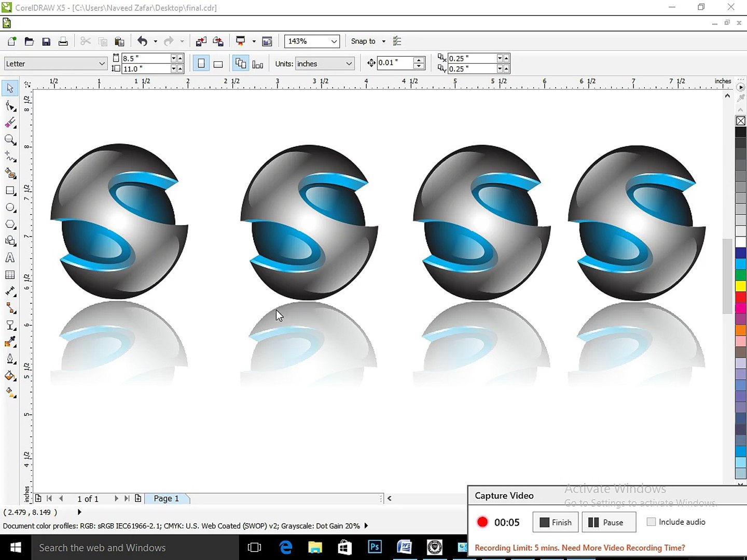Open the Snap to menu
Image resolution: width=747 pixels, height=560 pixels.
[x=368, y=41]
